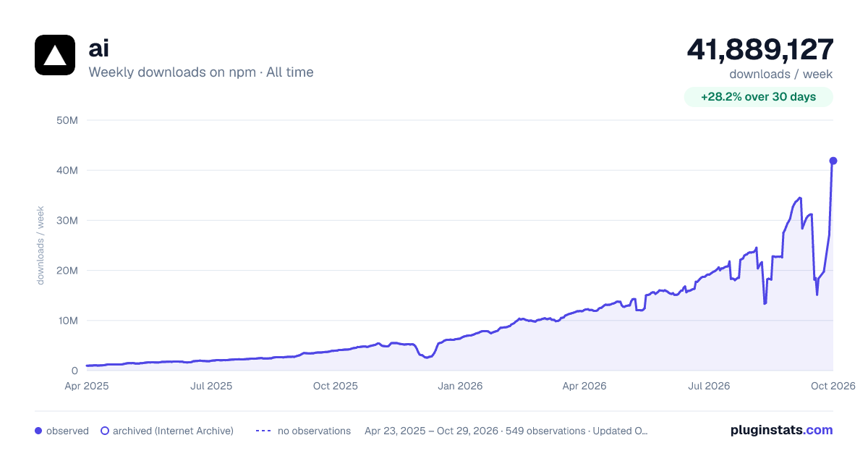This screenshot has height=456, width=868.
Task: Click the vertical 'downloads / week' axis title
Action: pos(41,245)
